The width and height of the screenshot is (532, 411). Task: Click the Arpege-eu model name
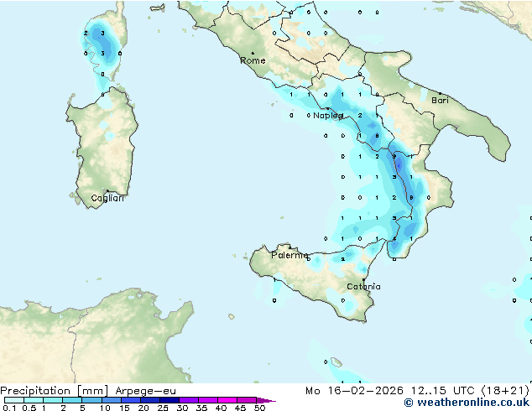tap(145, 392)
